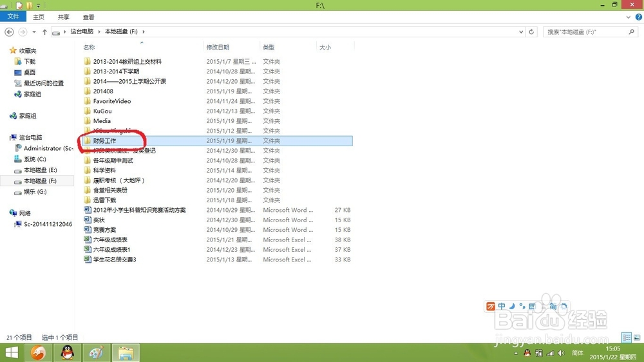Image resolution: width=644 pixels, height=362 pixels.
Task: Select Administrator under 这台电脑
Action: pos(48,148)
